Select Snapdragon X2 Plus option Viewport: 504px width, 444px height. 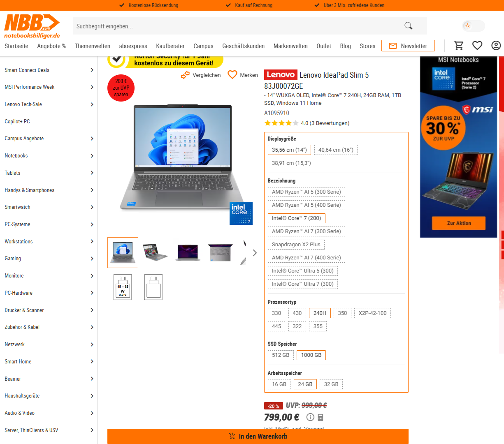tap(296, 244)
